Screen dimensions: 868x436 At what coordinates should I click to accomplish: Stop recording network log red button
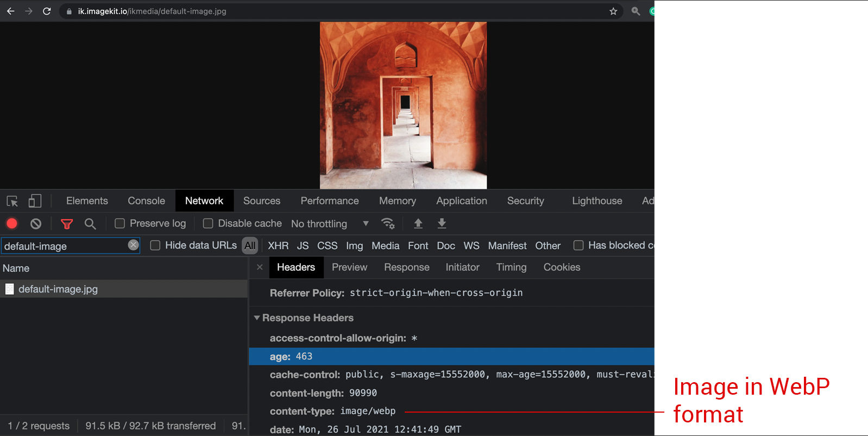pyautogui.click(x=12, y=223)
